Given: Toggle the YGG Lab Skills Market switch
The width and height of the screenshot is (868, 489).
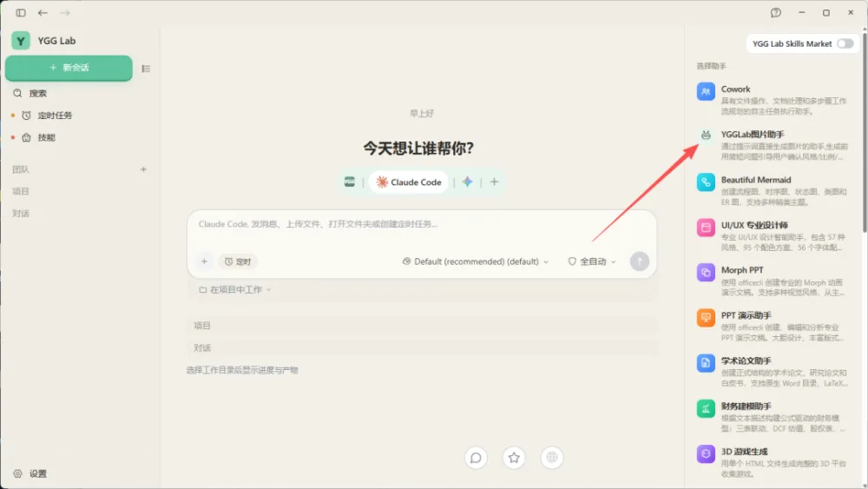Looking at the screenshot, I should click(x=845, y=43).
